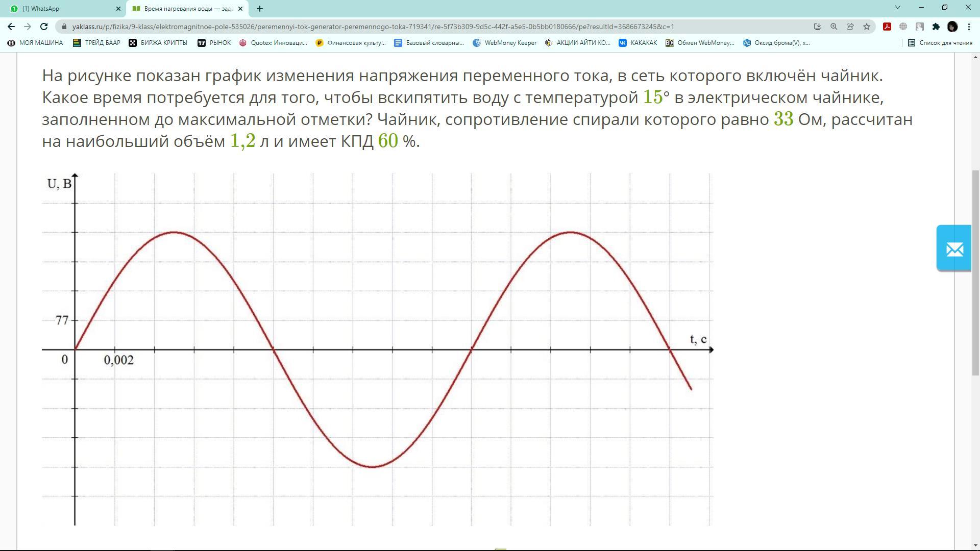
Task: Click the envelope feedback widget
Action: (953, 248)
